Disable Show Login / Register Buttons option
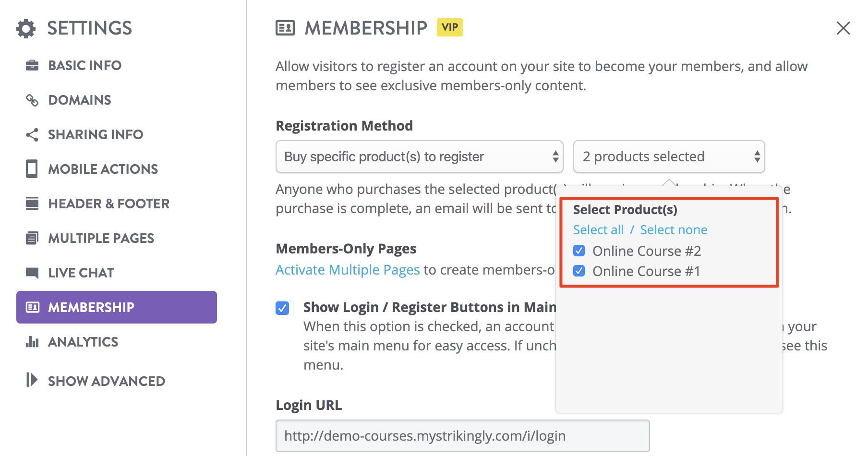The height and width of the screenshot is (456, 868). click(x=283, y=308)
